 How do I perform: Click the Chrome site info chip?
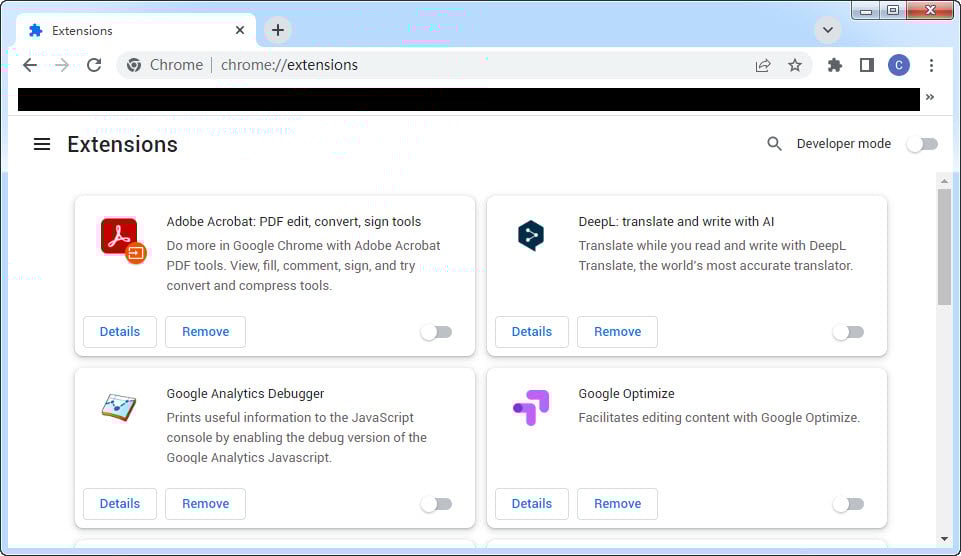(165, 65)
